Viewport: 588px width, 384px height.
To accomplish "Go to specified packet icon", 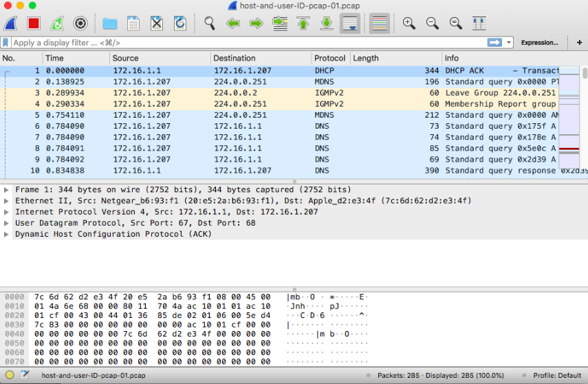I will click(x=280, y=23).
